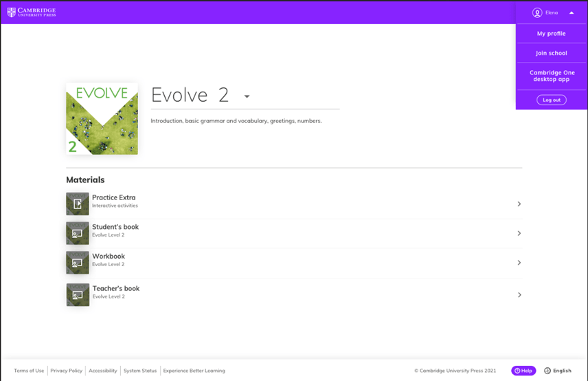Viewport: 588px width, 381px height.
Task: Open the Terms of Use footer link
Action: 29,371
